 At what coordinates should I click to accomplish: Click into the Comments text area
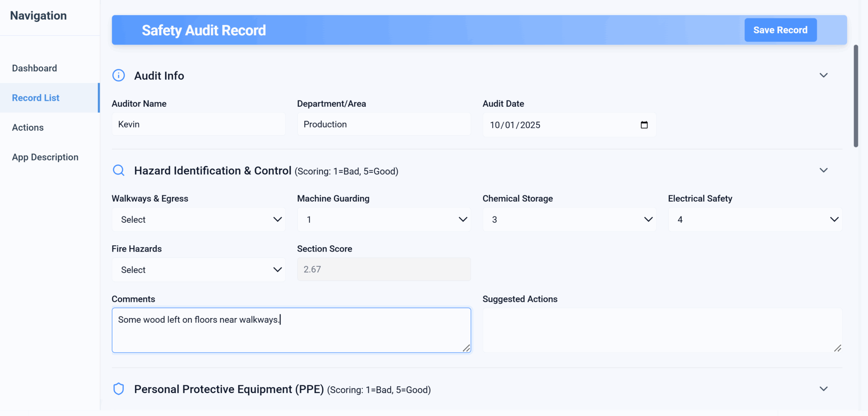(291, 330)
